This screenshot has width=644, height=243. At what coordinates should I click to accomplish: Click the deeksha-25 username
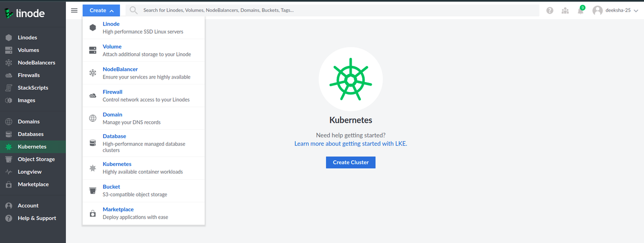(618, 11)
